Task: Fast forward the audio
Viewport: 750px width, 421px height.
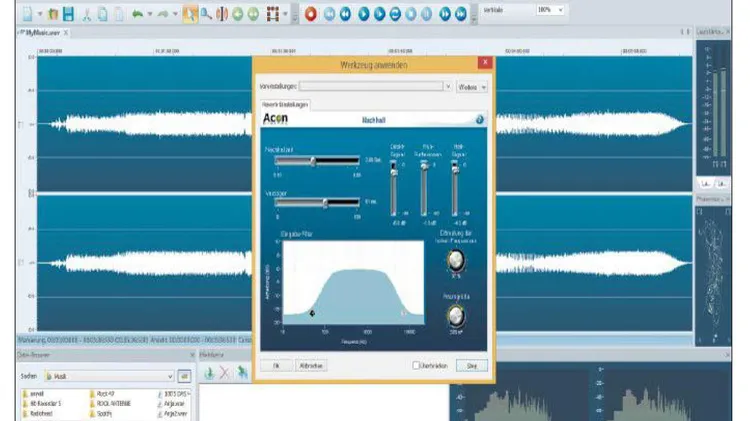Action: click(445, 14)
